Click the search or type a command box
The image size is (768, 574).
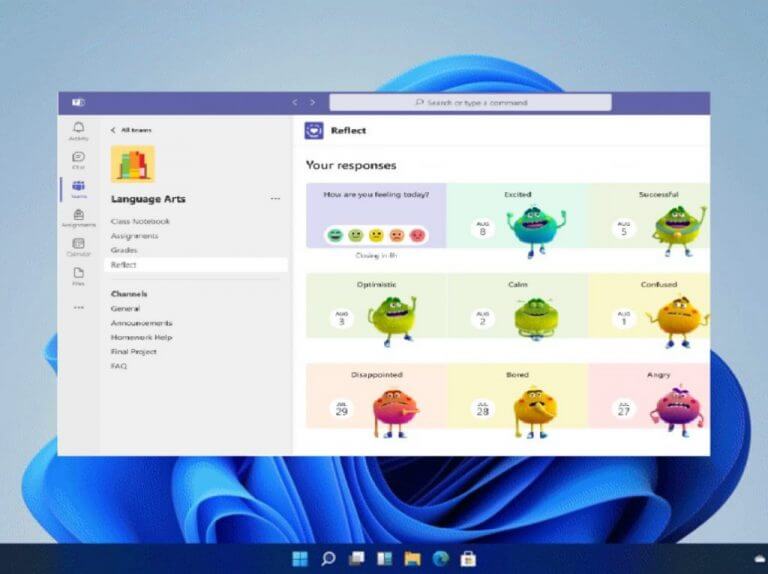470,103
